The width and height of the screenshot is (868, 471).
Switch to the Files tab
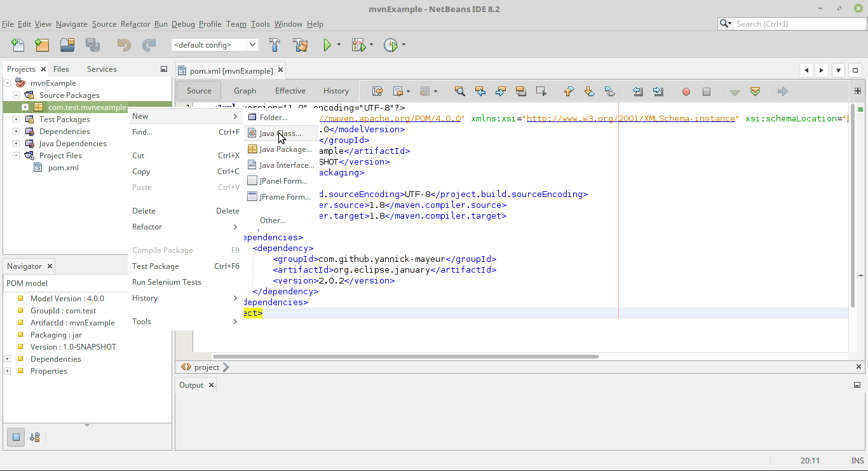coord(61,69)
